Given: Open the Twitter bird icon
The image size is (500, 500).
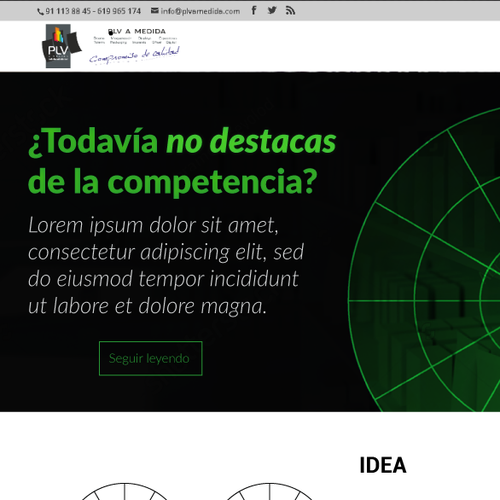Looking at the screenshot, I should pos(272,11).
